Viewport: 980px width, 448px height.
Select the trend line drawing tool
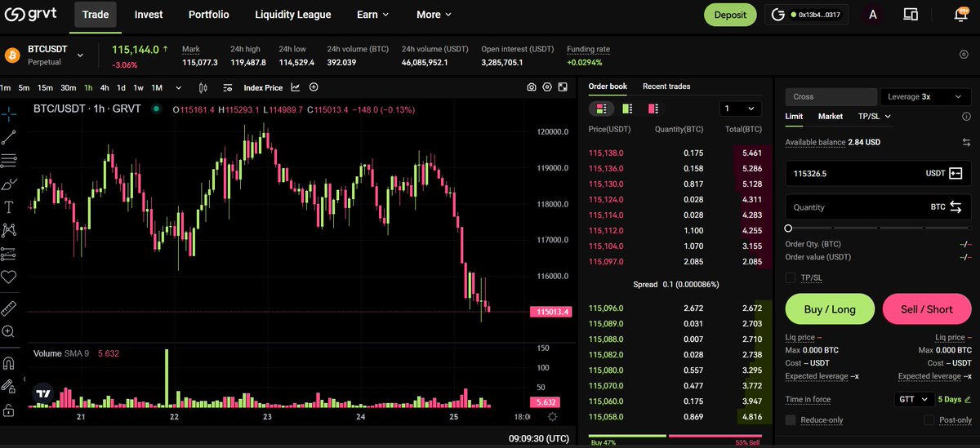point(9,136)
